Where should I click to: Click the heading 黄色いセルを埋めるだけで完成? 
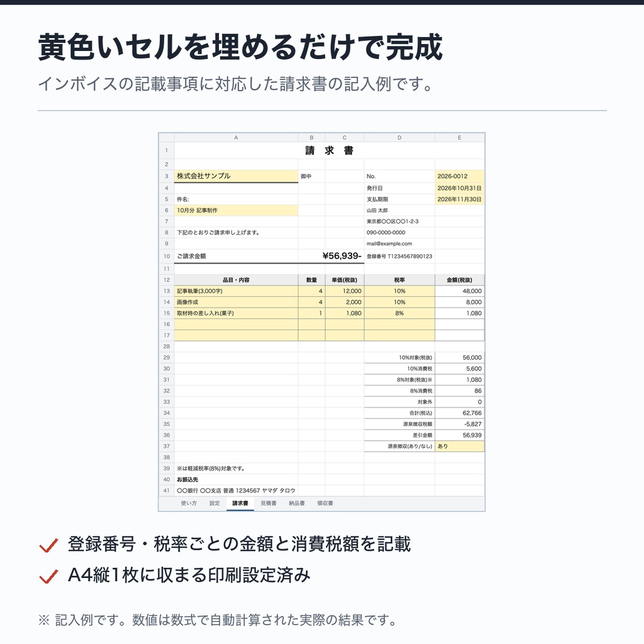[x=240, y=48]
